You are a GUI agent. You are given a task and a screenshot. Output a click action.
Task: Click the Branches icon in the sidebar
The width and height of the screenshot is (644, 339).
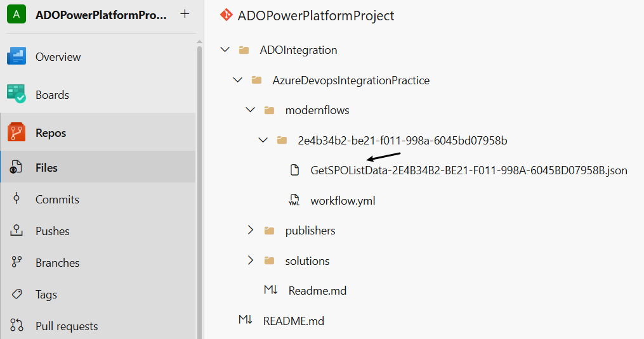(x=16, y=262)
